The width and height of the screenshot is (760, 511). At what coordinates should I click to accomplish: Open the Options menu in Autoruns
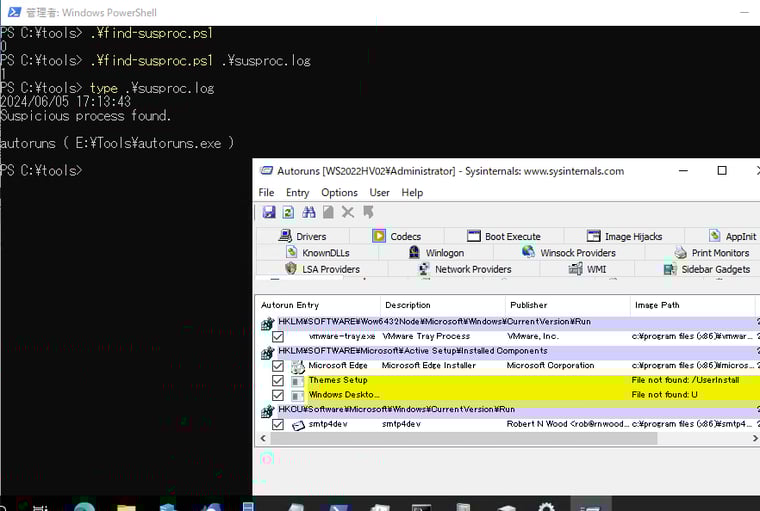pos(339,192)
